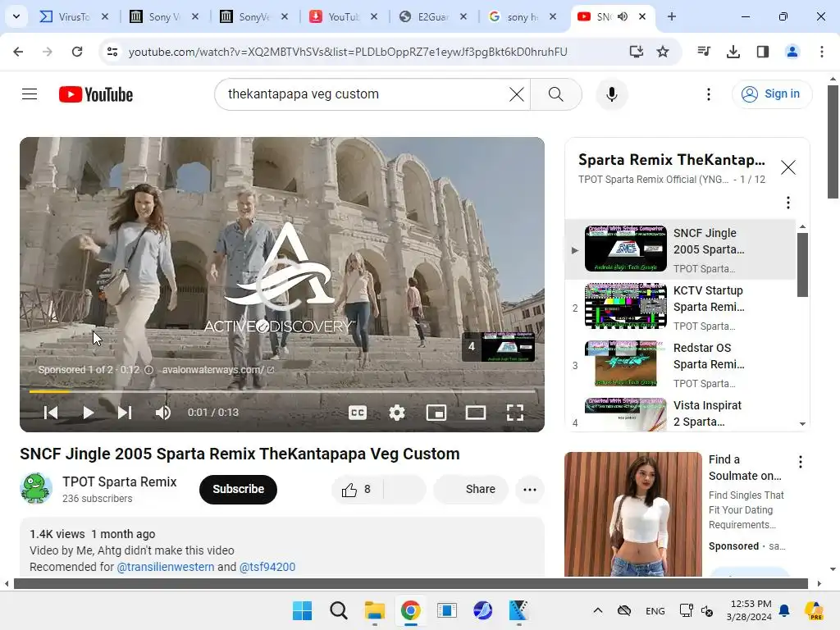Enable miniplayer mode

pos(436,413)
